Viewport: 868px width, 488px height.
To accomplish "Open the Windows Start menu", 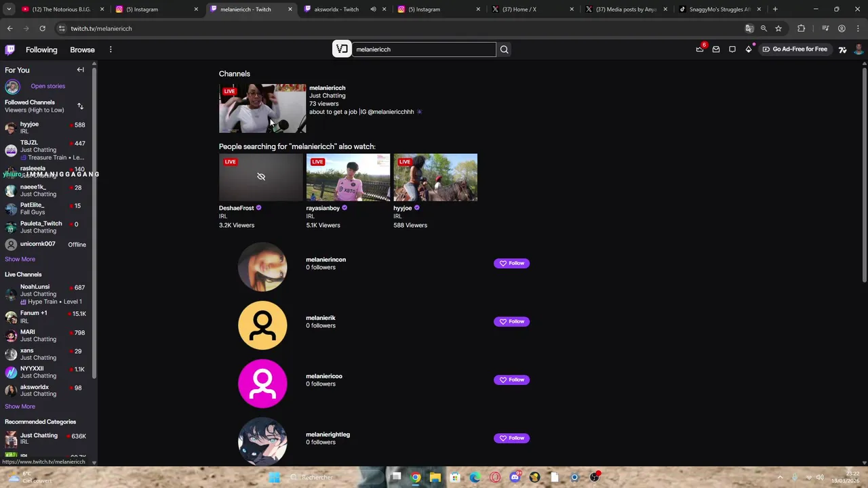I will pyautogui.click(x=275, y=477).
